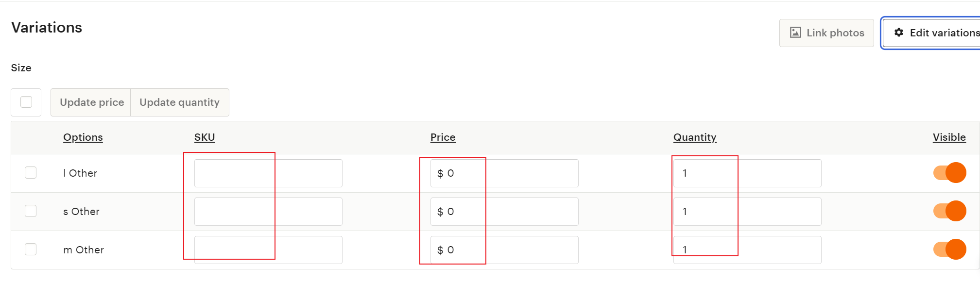980x282 pixels.
Task: Click the photo icon on Link photos button
Action: [795, 33]
